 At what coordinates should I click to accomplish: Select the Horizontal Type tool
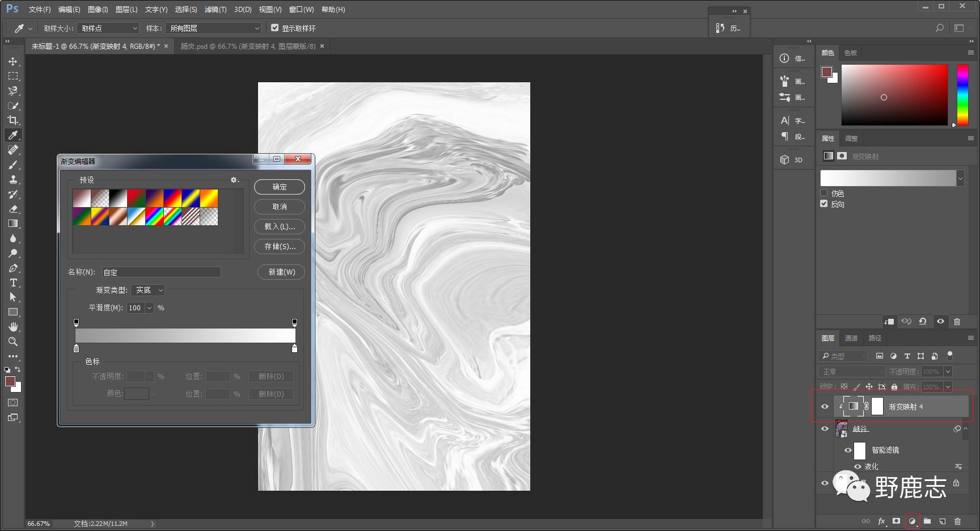point(12,283)
